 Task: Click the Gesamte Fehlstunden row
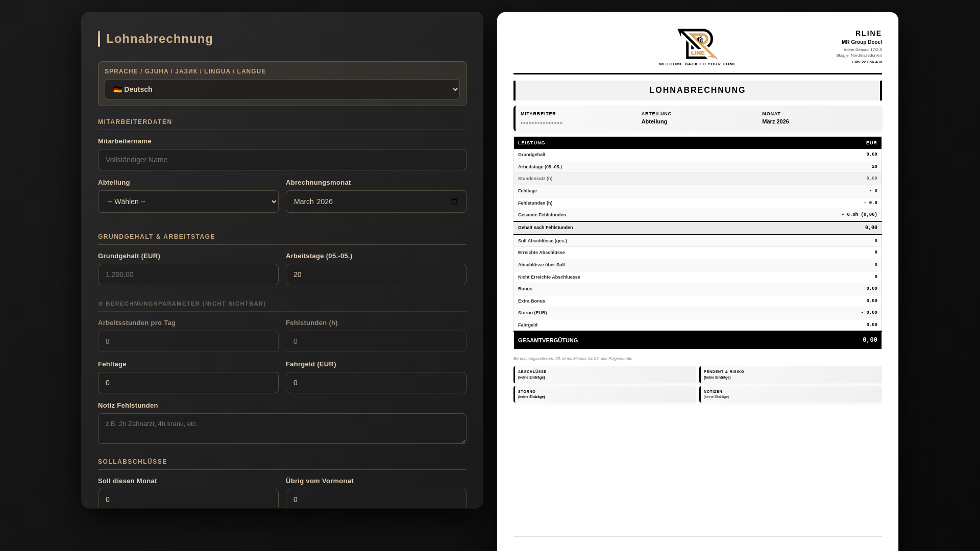click(697, 215)
